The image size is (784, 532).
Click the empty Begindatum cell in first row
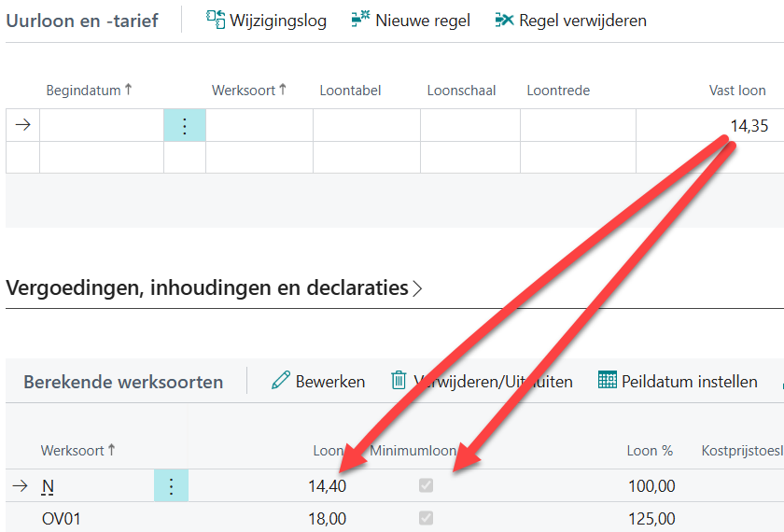pyautogui.click(x=101, y=126)
